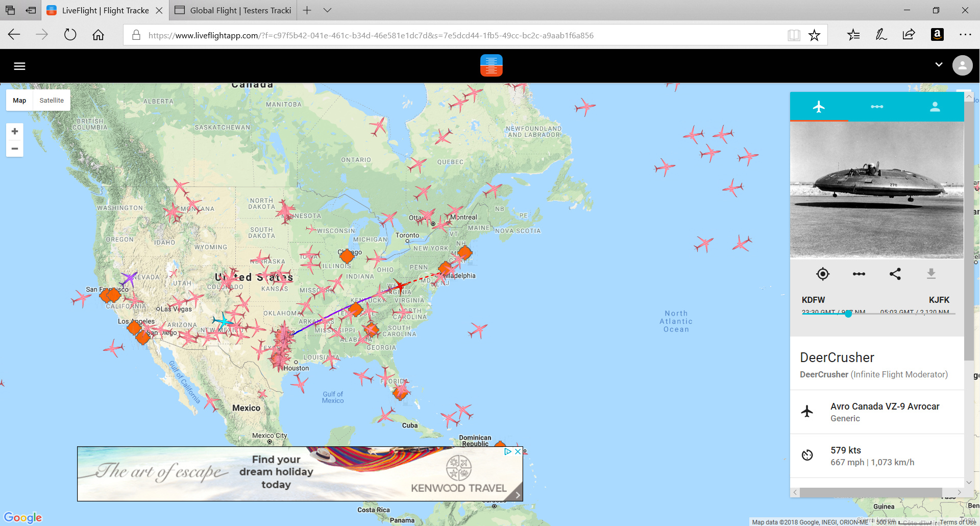The height and width of the screenshot is (526, 980).
Task: Switch to Map view
Action: pyautogui.click(x=19, y=101)
